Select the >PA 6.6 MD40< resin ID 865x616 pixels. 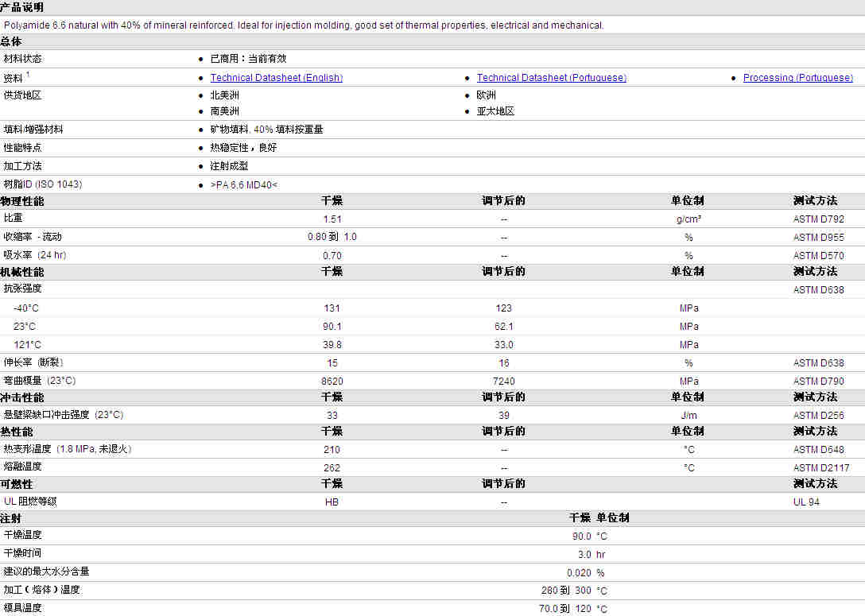coord(244,184)
